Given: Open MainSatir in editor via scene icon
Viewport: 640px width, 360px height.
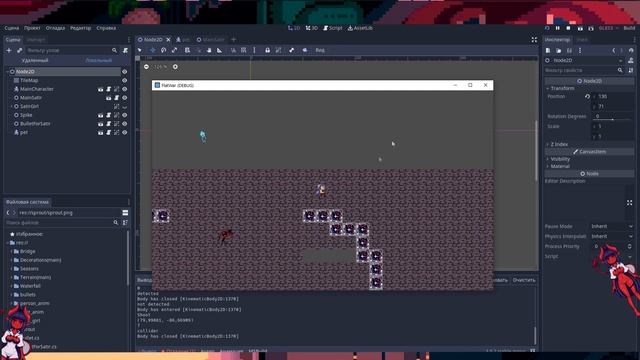Looking at the screenshot, I should click(x=109, y=98).
